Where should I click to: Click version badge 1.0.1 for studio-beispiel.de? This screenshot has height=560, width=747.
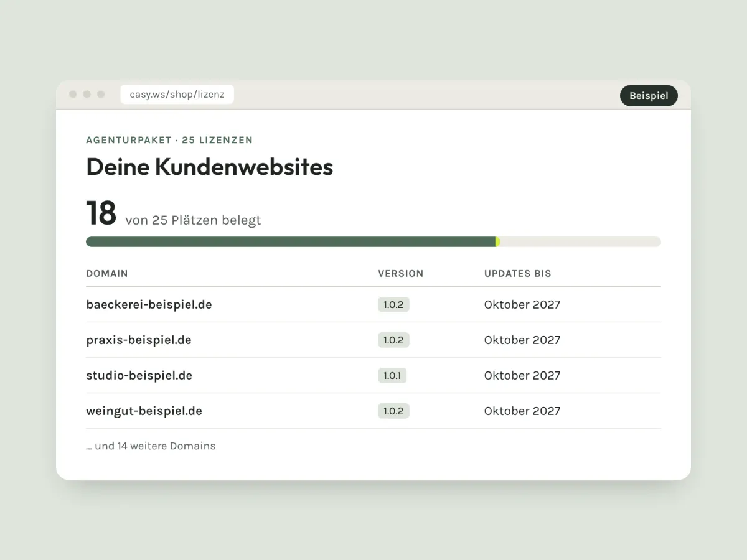pos(392,375)
